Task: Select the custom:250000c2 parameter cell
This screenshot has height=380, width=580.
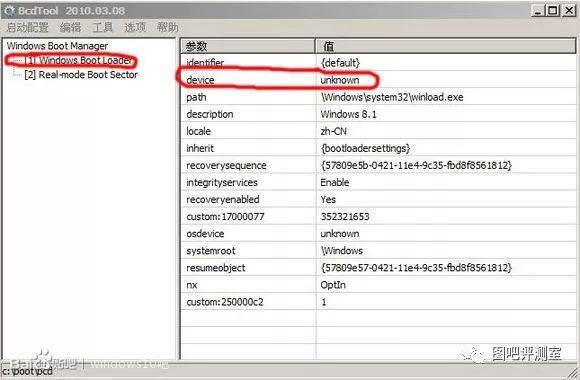Action: 249,302
